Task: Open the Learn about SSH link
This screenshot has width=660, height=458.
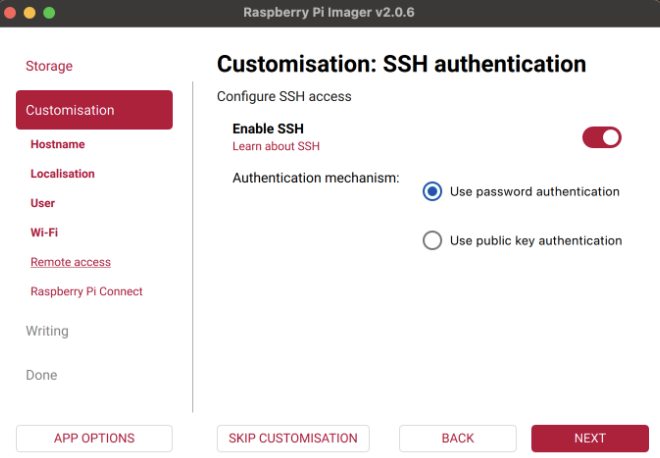Action: coord(276,146)
